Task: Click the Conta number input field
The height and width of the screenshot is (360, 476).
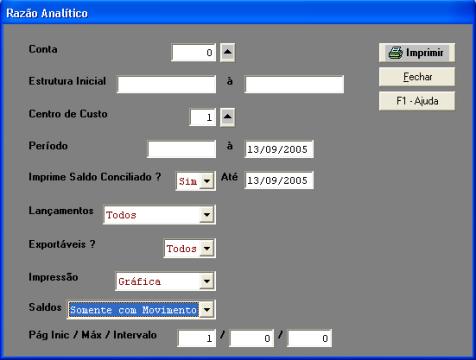Action: [194, 52]
